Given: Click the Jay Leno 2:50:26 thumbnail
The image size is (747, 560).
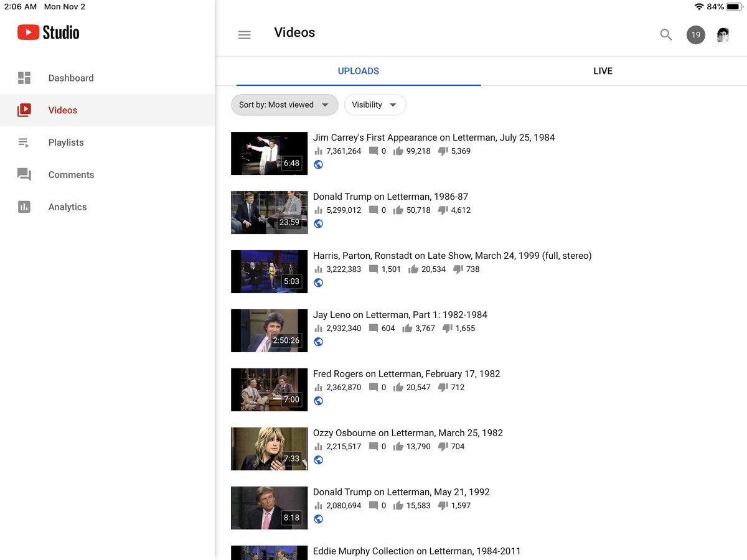Looking at the screenshot, I should (269, 330).
